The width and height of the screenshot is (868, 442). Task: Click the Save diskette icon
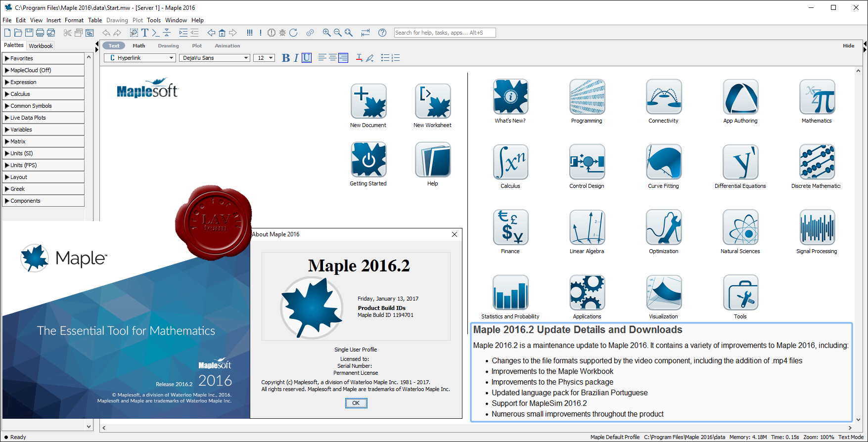pyautogui.click(x=29, y=33)
